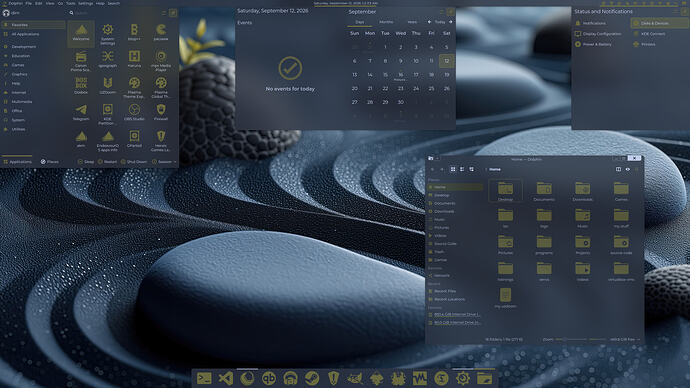The width and height of the screenshot is (690, 388).
Task: Click Home in the Dolphin breadcrumb bar
Action: click(x=495, y=169)
